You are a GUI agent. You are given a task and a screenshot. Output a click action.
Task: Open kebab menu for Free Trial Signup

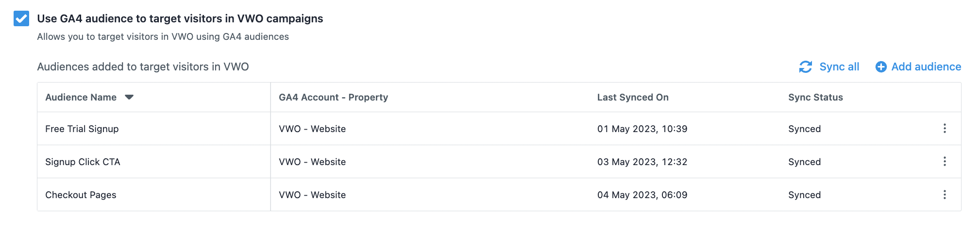[x=945, y=128]
